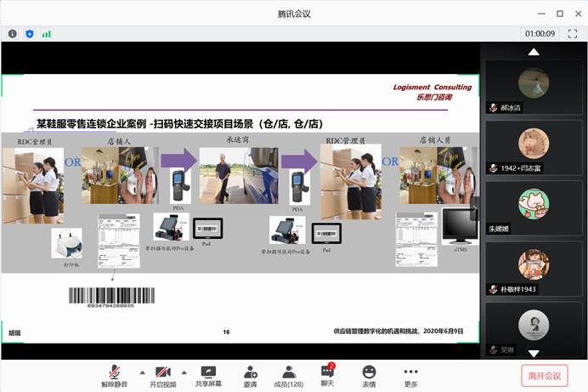Open the chat (聊天) window

tap(327, 375)
